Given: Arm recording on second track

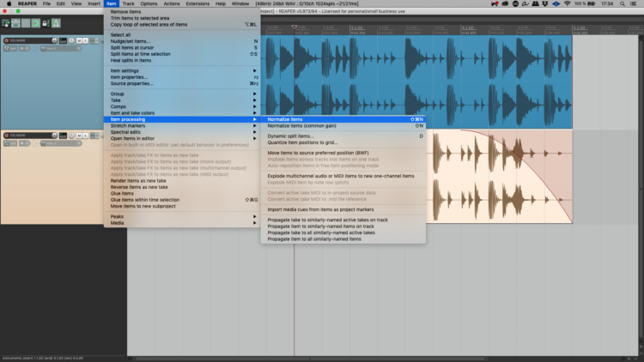Looking at the screenshot, I should point(7,136).
